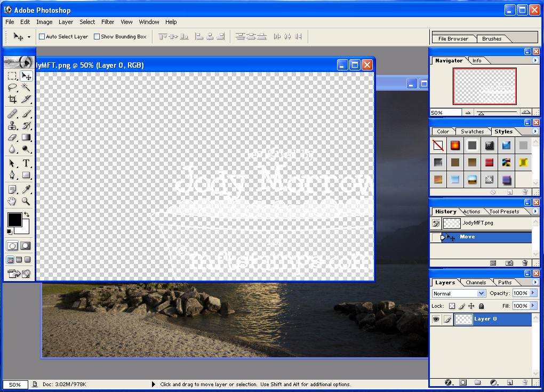Toggle Layer 0 visibility eye

(436, 319)
